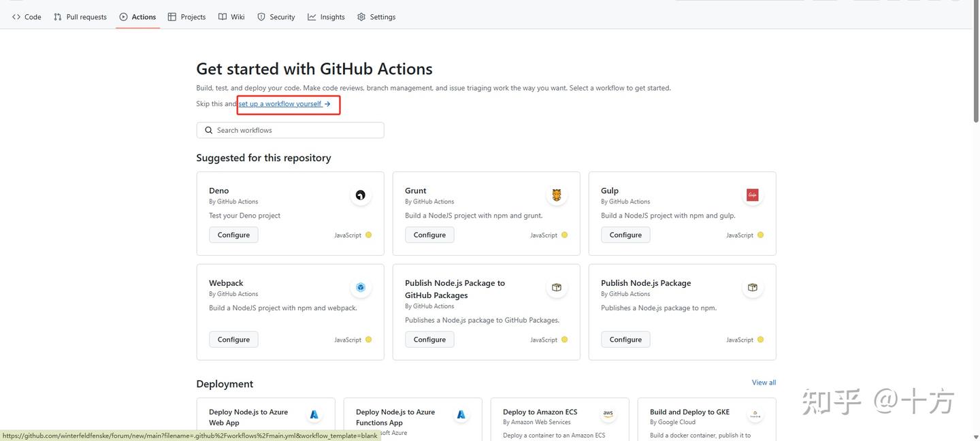Viewport: 980px width, 441px height.
Task: Click the package icon on GitHub Packages card
Action: click(557, 287)
